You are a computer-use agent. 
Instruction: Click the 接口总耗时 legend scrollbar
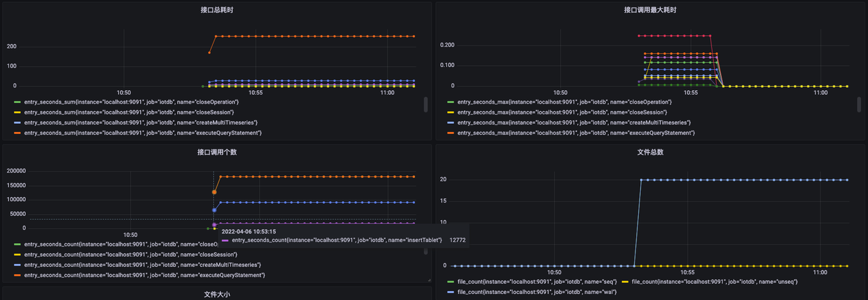click(x=426, y=104)
